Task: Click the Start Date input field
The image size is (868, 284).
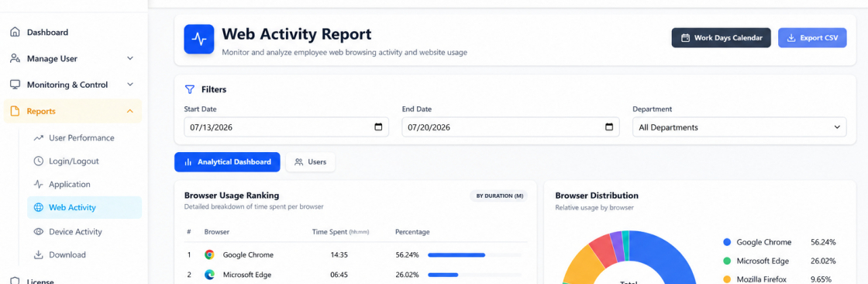Action: pos(286,127)
